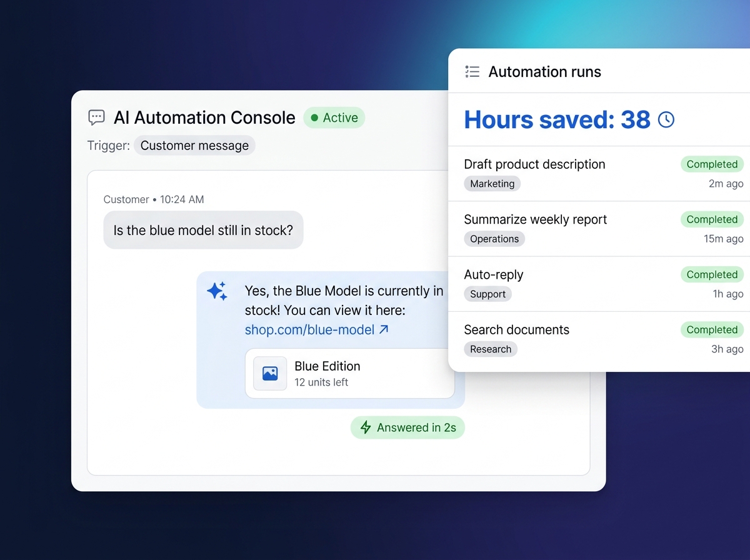Click the 1h ago timestamp

coord(728,294)
